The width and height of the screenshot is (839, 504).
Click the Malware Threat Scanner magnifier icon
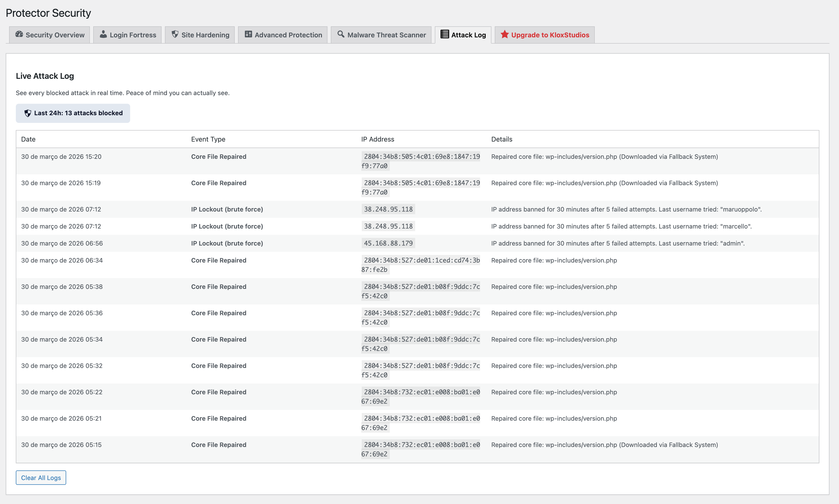(341, 34)
